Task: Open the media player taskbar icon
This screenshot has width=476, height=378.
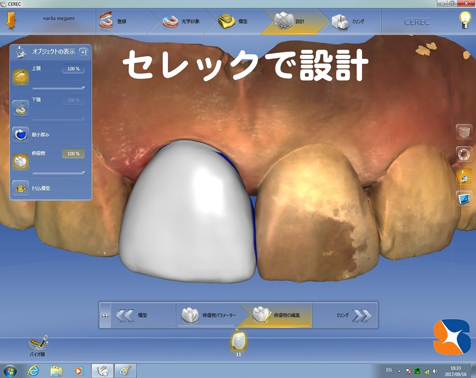Action: pos(78,371)
